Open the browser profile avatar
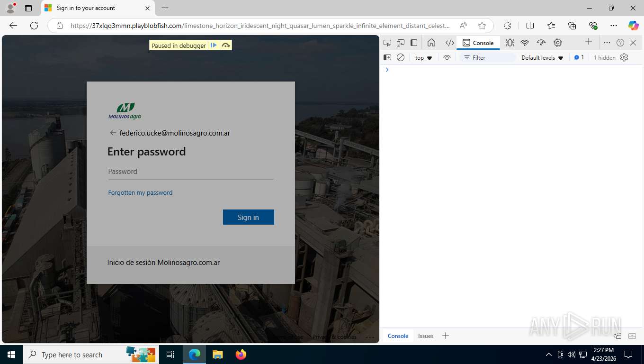 (x=10, y=8)
